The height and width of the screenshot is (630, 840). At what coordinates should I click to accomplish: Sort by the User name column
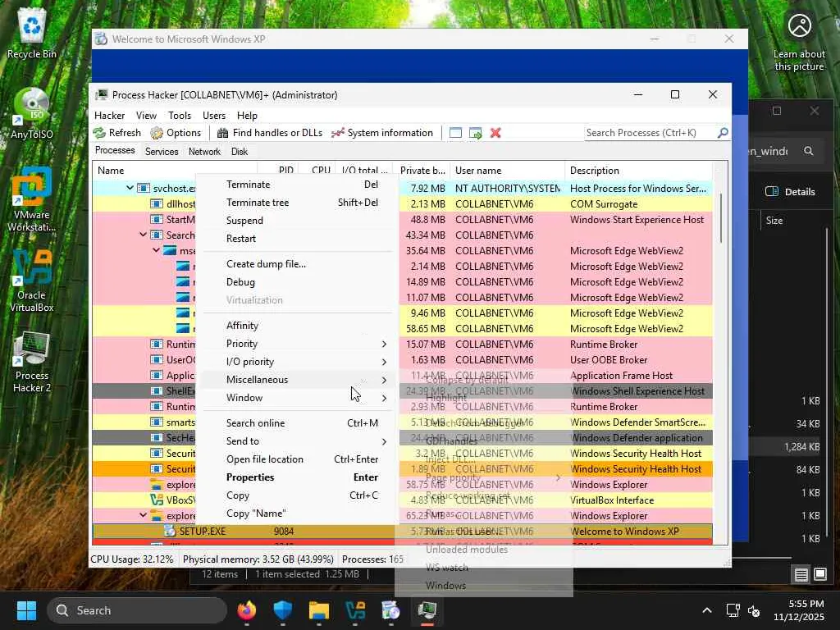pos(507,171)
